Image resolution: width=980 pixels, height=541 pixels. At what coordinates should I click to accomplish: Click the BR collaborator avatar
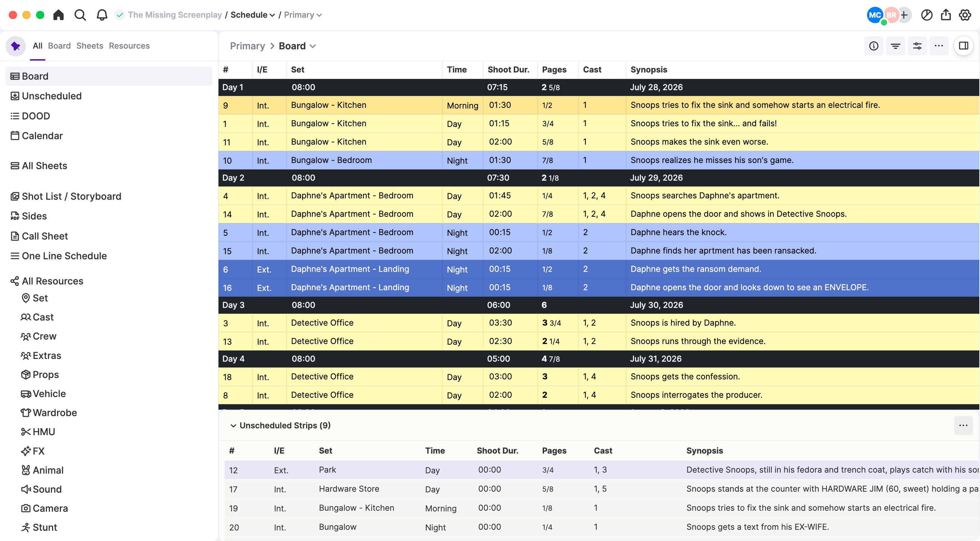coord(891,15)
